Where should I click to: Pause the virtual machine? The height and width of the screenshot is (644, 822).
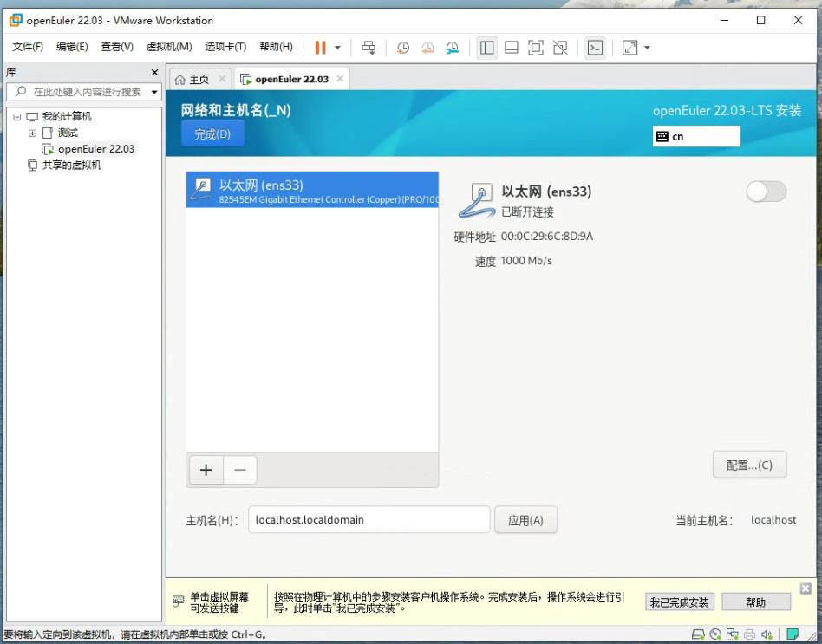coord(320,48)
